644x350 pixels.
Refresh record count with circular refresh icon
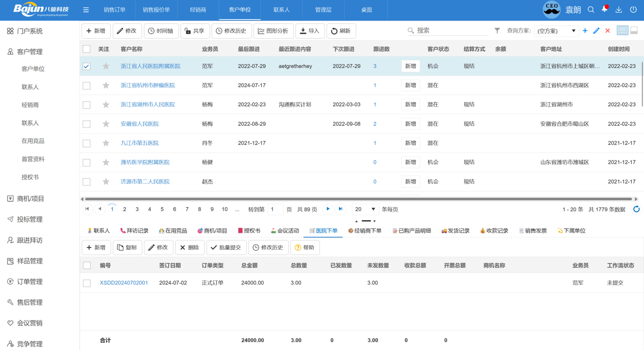click(x=636, y=209)
